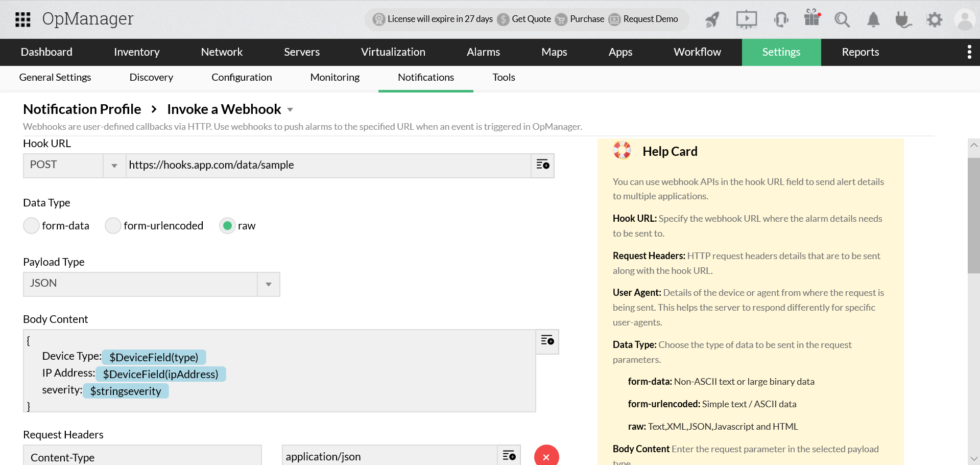This screenshot has width=980, height=465.
Task: Insert variable into Hook URL field
Action: 542,165
